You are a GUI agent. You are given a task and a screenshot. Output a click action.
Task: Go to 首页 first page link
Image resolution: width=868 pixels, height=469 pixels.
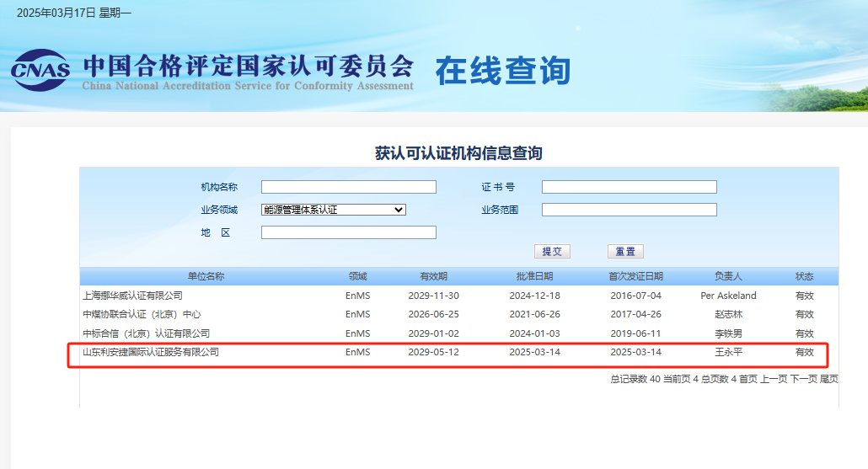(747, 379)
